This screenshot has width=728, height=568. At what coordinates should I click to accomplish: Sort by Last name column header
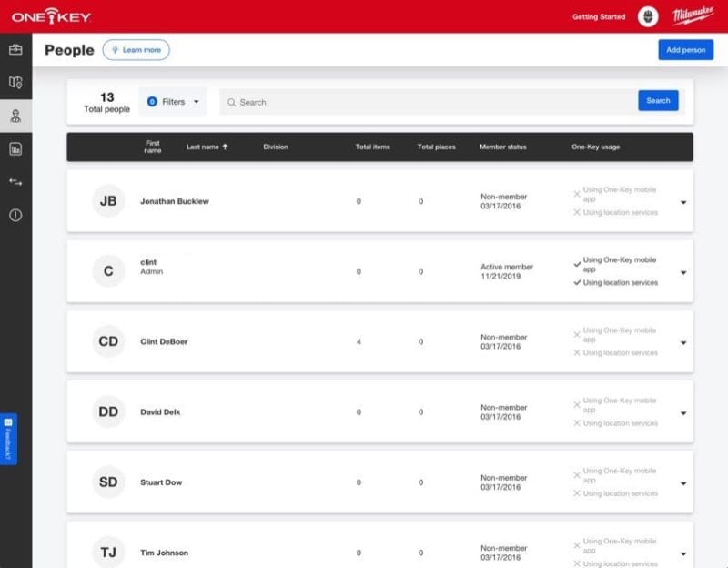coord(207,147)
